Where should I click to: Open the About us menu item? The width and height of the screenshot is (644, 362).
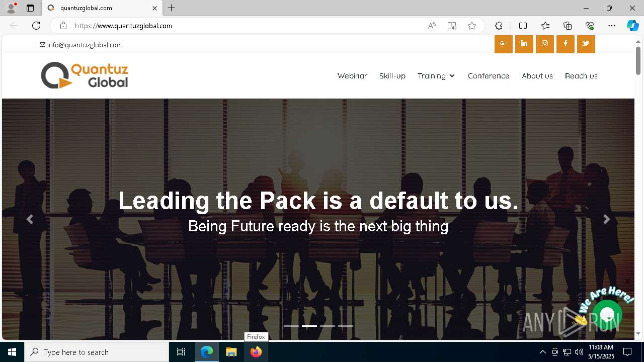[537, 75]
